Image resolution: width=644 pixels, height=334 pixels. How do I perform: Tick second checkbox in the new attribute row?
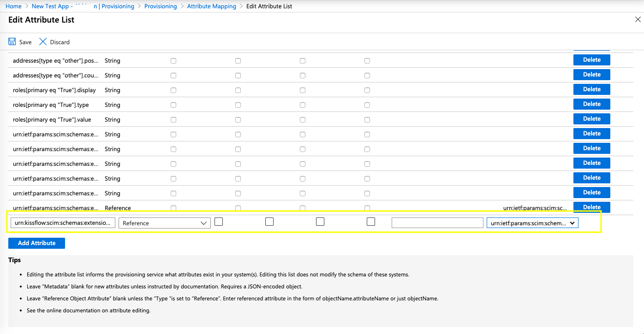pyautogui.click(x=269, y=222)
